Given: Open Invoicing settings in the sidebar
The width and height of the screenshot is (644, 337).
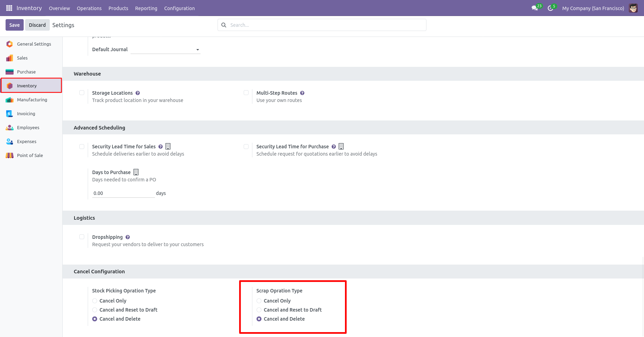Looking at the screenshot, I should [31, 113].
